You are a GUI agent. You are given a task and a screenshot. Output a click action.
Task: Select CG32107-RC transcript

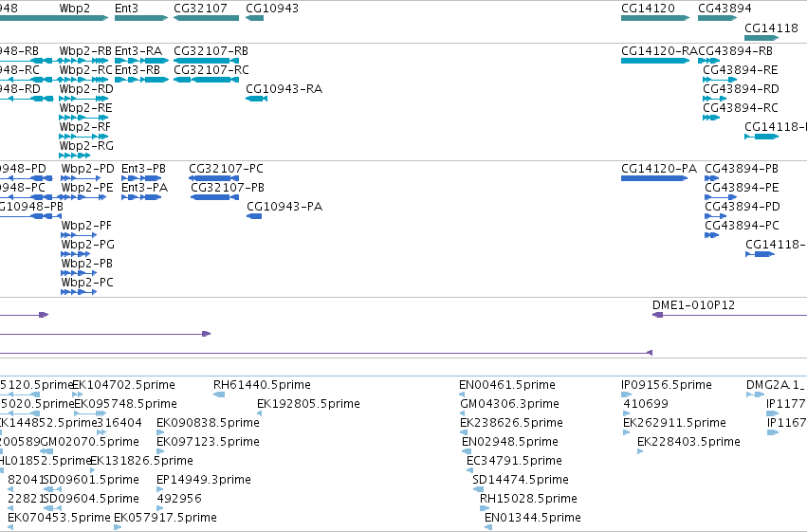click(207, 80)
